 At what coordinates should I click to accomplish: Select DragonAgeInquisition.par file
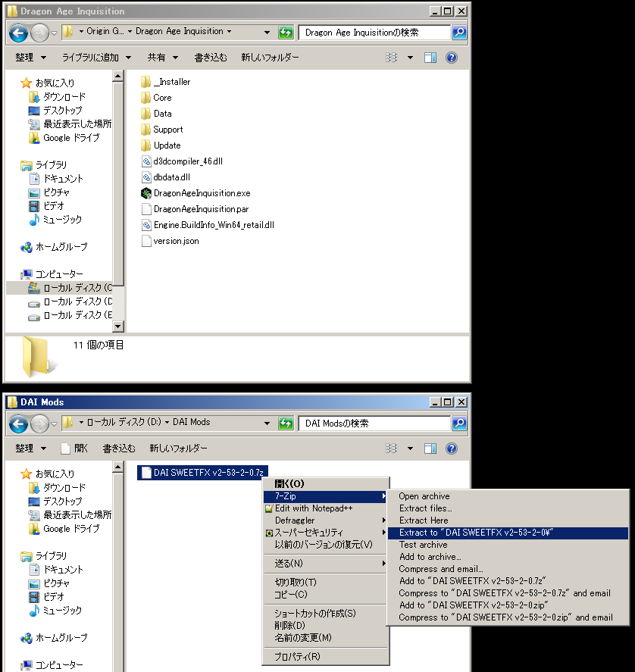[195, 209]
